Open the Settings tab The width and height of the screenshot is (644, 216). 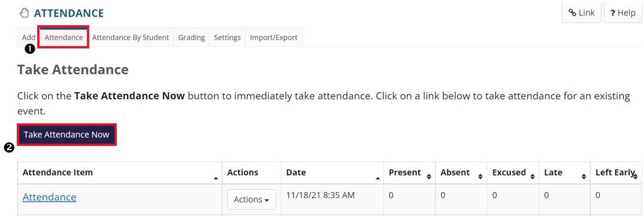(x=227, y=37)
